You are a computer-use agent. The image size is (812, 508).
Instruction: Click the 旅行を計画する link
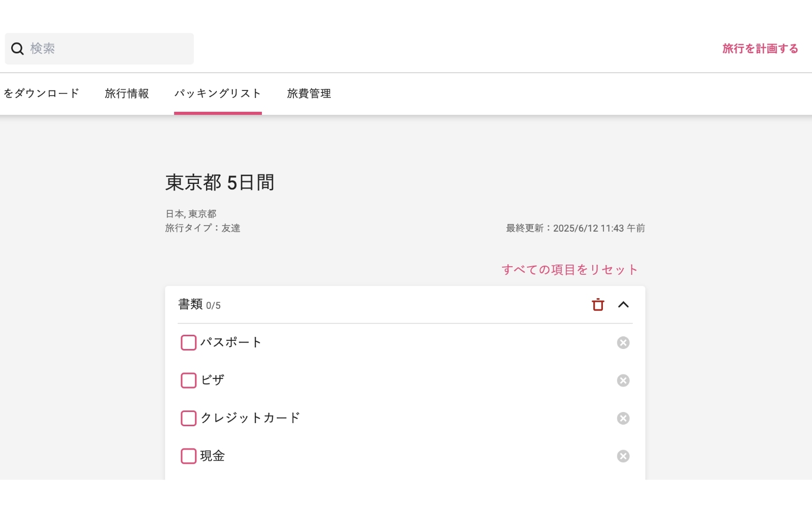click(x=760, y=48)
